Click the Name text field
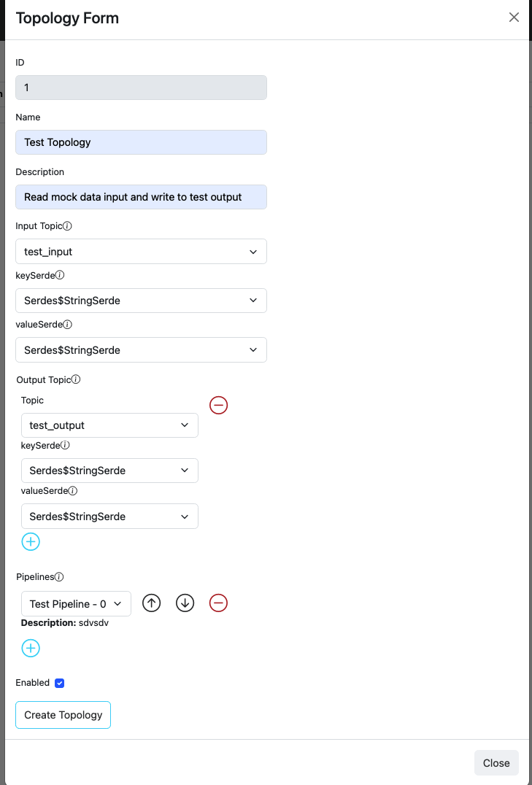The width and height of the screenshot is (532, 785). point(141,142)
